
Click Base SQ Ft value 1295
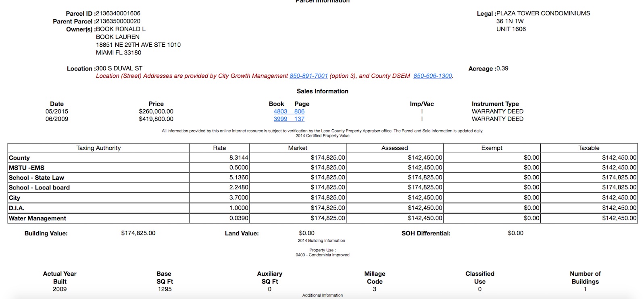pos(165,289)
